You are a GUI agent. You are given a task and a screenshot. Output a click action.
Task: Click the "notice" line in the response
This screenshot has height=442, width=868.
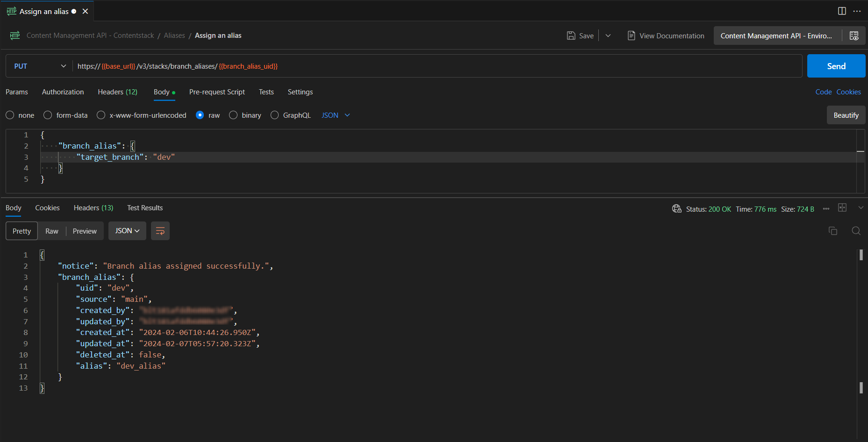(x=165, y=266)
